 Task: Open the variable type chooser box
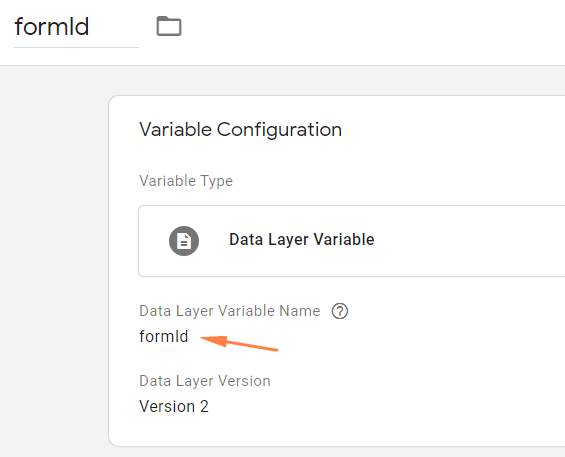351,241
